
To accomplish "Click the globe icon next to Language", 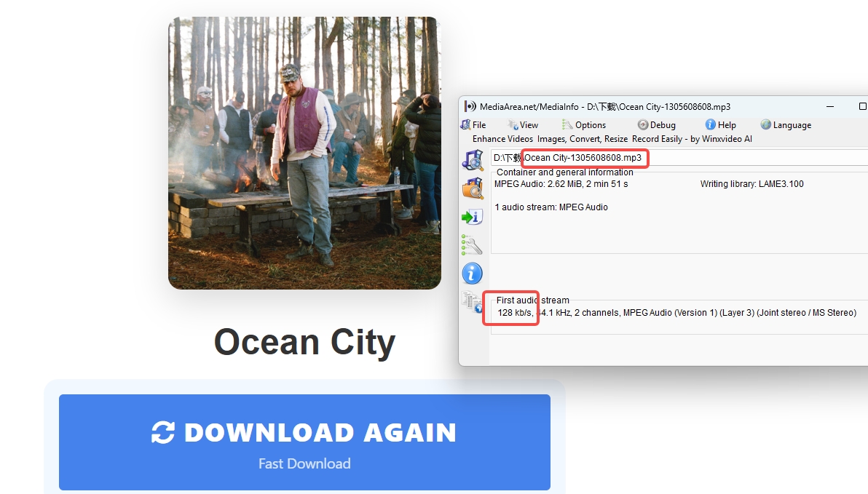I will coord(767,124).
